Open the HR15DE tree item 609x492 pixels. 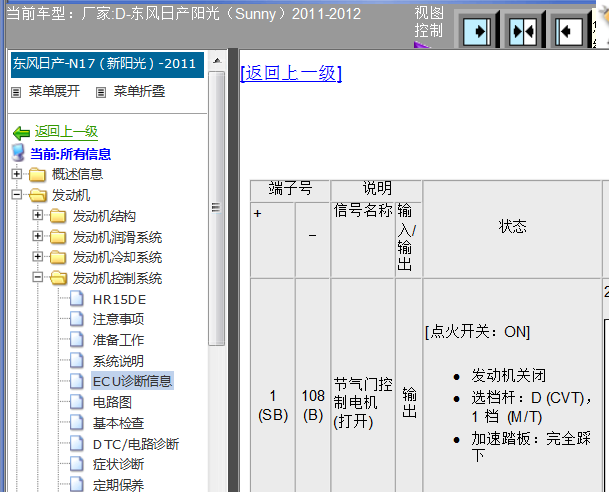(119, 299)
